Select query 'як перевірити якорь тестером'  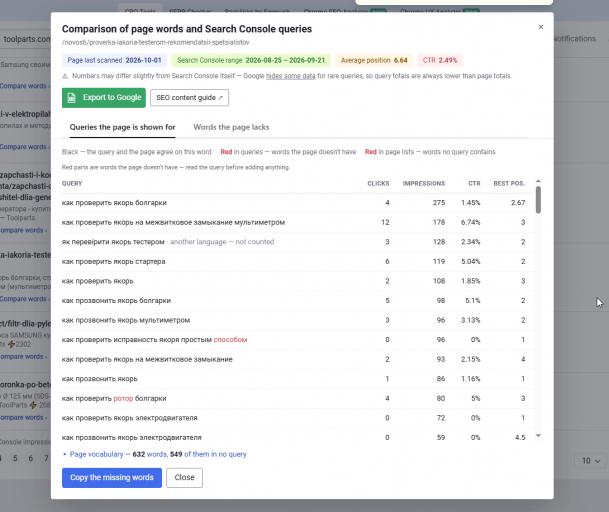(113, 242)
